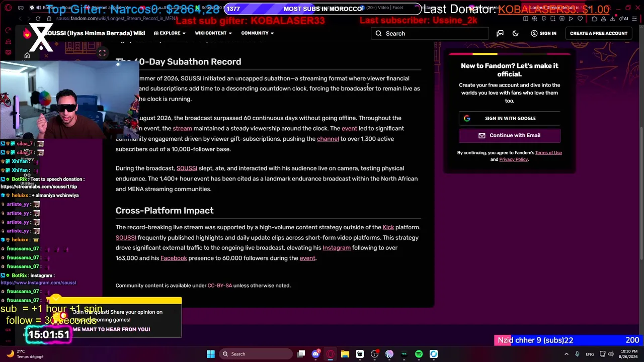This screenshot has height=362, width=644.
Task: Open the 'channel' link in article
Action: click(328, 139)
